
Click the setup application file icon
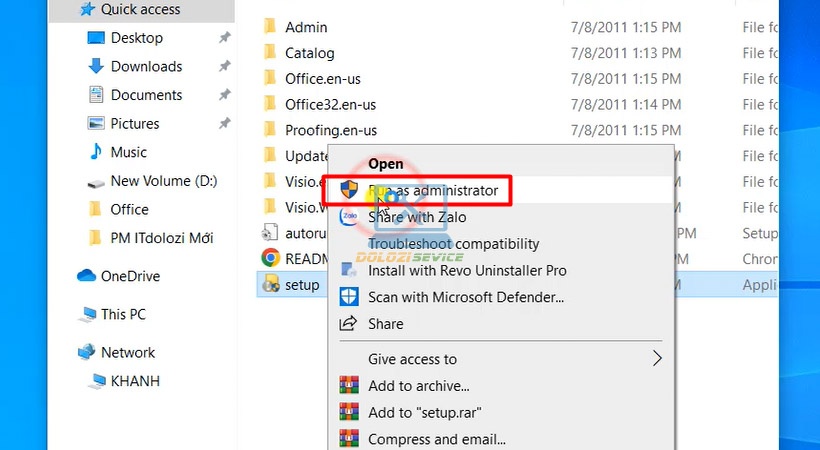(x=269, y=285)
